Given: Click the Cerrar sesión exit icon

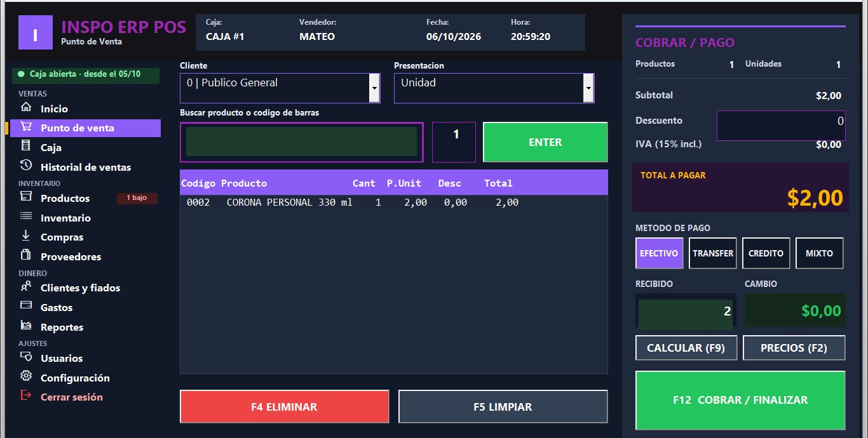Looking at the screenshot, I should click(26, 395).
